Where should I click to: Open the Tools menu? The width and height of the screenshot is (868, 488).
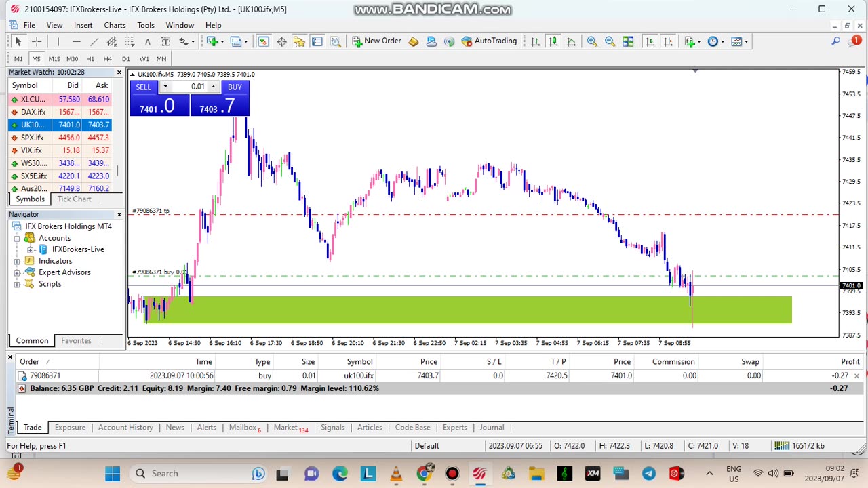(146, 25)
